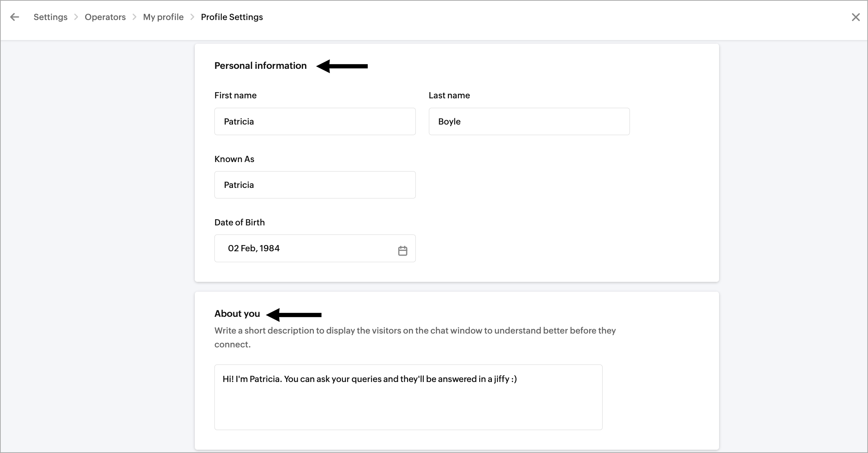Screen dimensions: 868x453
Task: Edit the Known As text field
Action: (315, 185)
